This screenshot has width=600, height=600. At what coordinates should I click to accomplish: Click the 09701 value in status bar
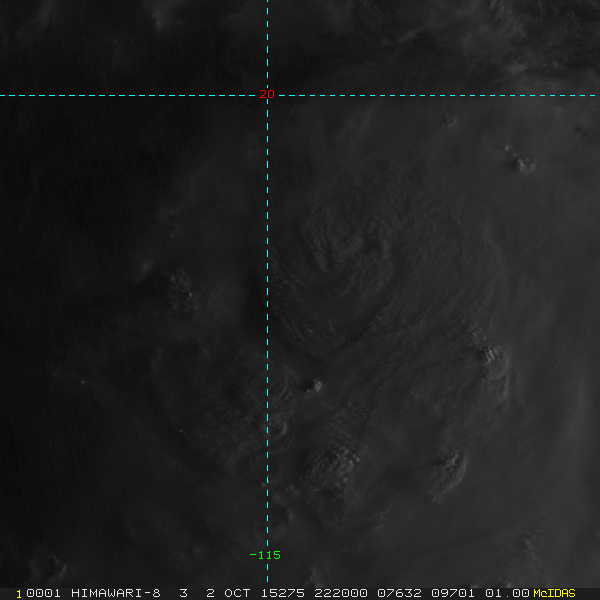click(x=453, y=593)
